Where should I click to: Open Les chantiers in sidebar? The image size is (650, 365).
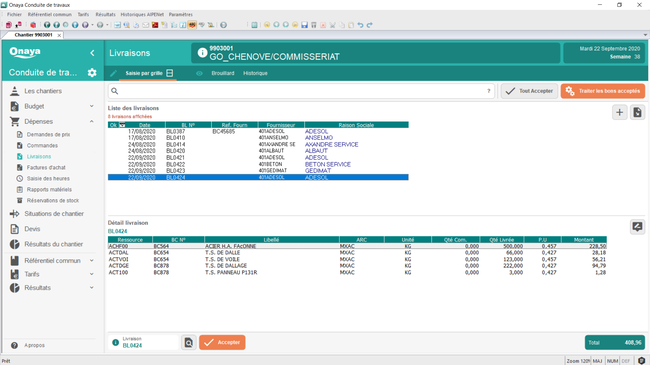(x=43, y=91)
